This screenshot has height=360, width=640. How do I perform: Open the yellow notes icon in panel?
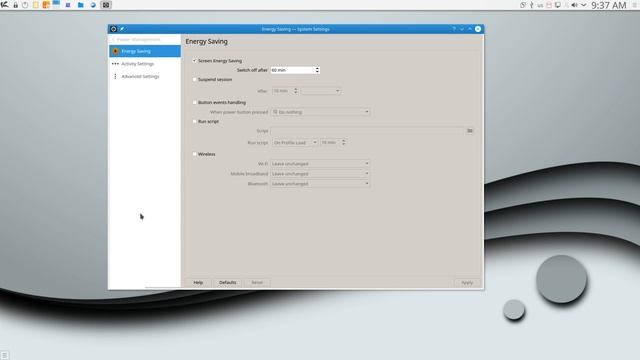[36, 5]
